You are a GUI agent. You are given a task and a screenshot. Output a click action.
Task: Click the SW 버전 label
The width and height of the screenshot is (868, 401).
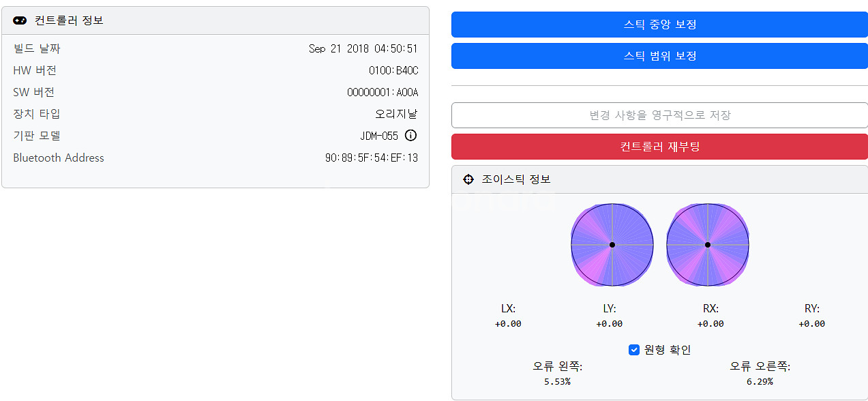pyautogui.click(x=34, y=92)
